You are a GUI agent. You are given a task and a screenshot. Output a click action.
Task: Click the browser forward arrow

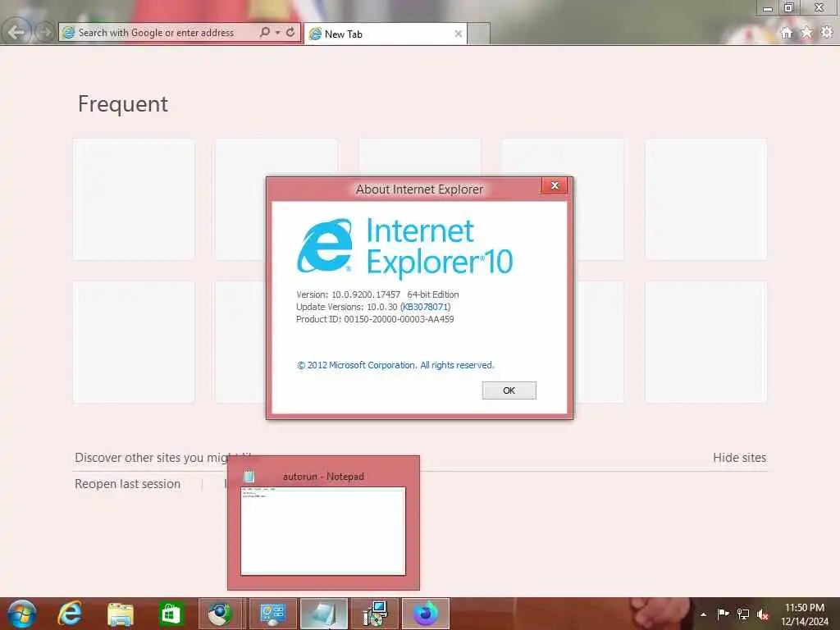pos(45,32)
